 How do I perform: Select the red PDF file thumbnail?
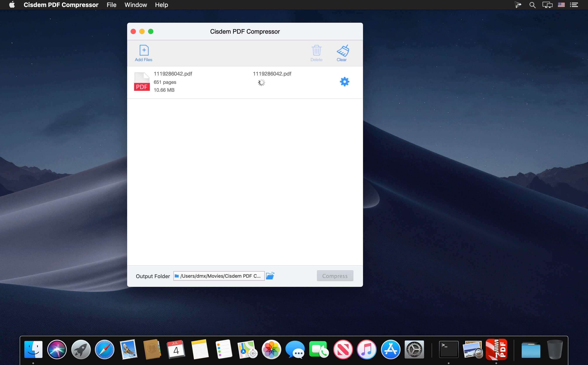[x=142, y=82]
